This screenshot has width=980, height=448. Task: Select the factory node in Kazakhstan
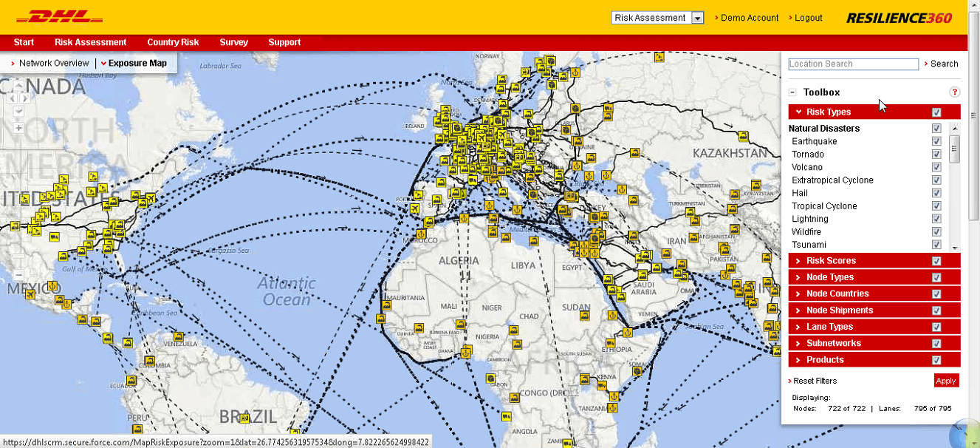[743, 136]
